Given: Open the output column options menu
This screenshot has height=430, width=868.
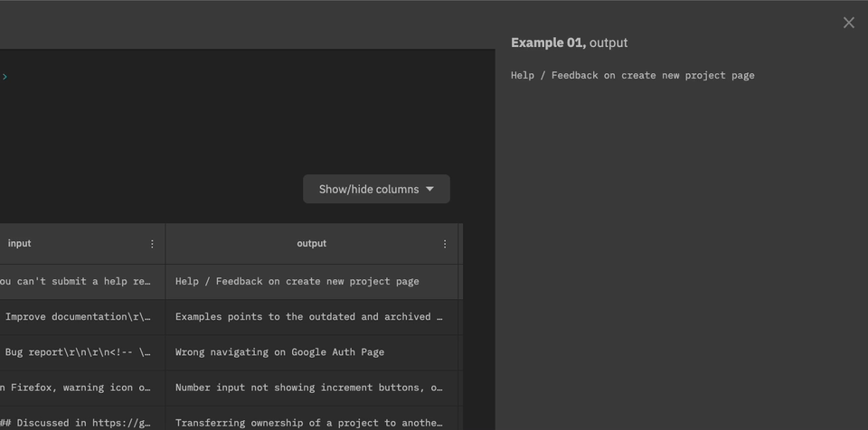Looking at the screenshot, I should (x=444, y=244).
